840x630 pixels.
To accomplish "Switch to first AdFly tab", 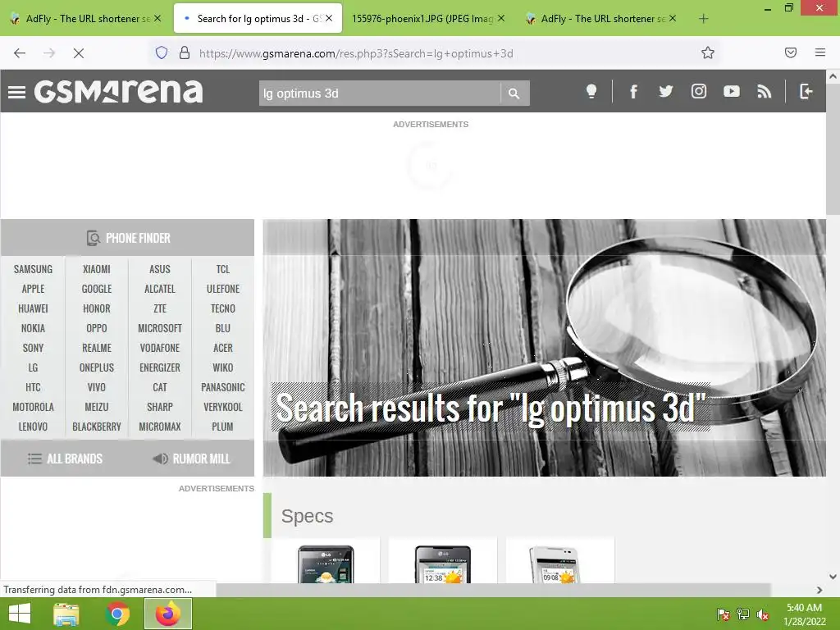I will pyautogui.click(x=86, y=18).
